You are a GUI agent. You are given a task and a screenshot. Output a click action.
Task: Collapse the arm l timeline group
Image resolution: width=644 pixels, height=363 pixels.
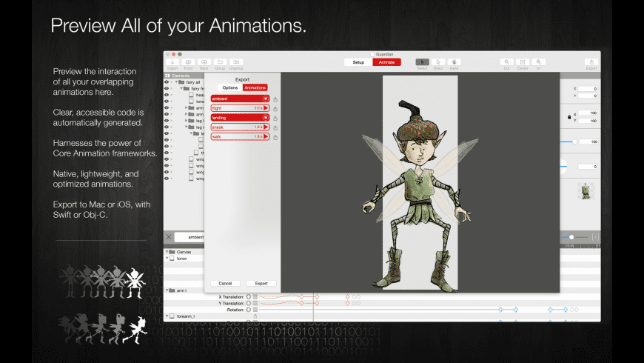coord(167,290)
